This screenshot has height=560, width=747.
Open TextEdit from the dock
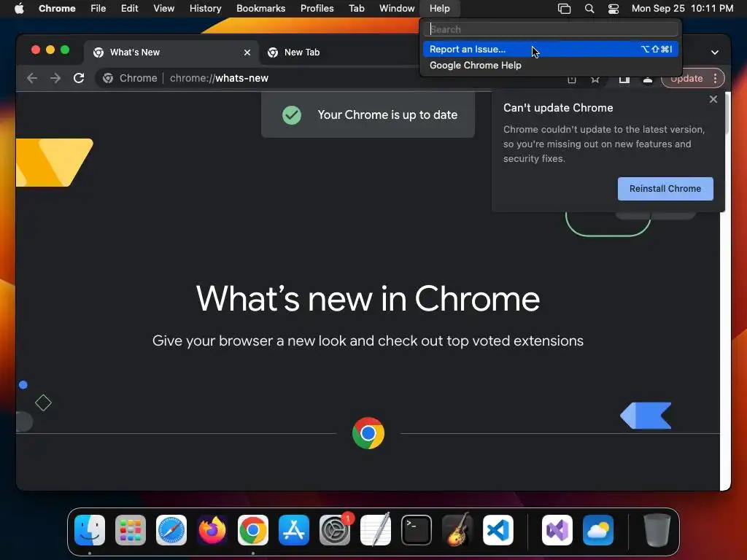coord(376,530)
